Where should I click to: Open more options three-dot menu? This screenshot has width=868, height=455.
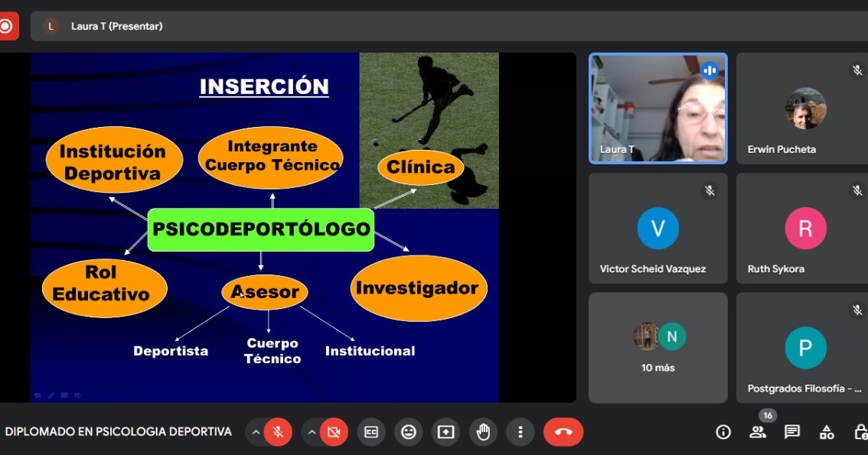(520, 432)
